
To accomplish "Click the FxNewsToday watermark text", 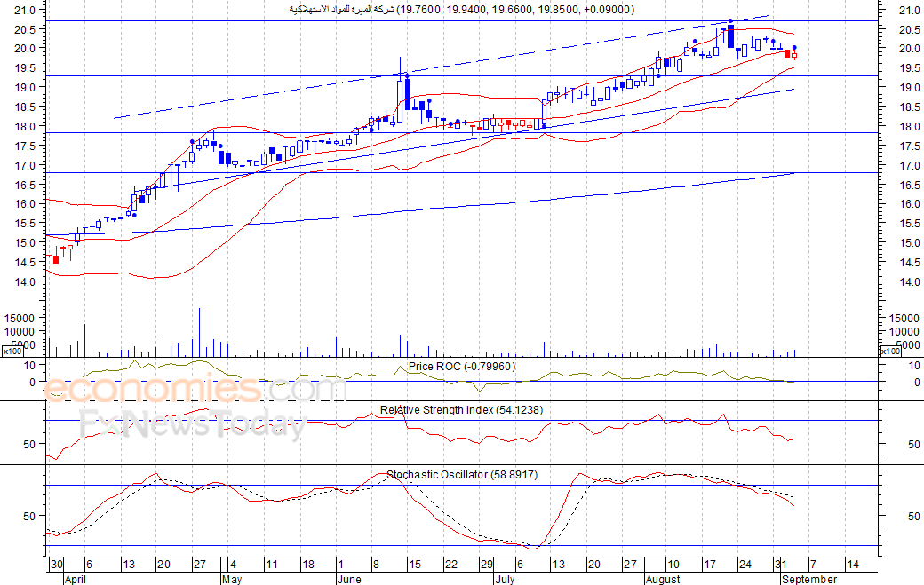I will [x=193, y=425].
